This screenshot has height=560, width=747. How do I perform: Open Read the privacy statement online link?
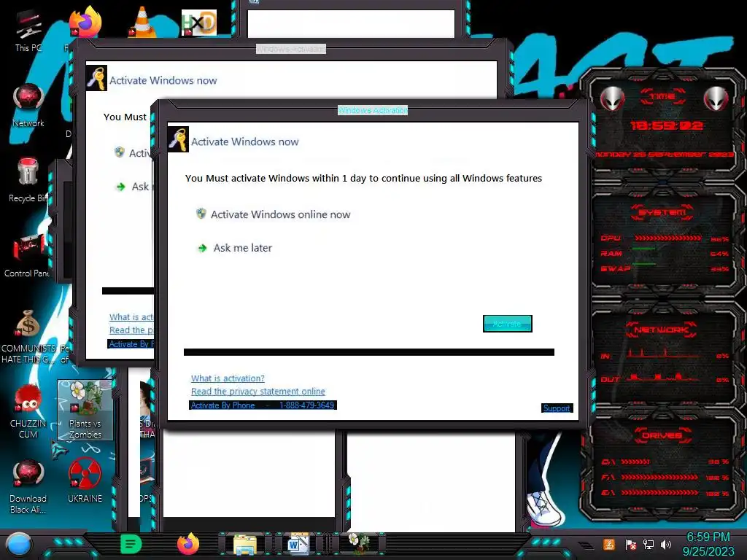pos(258,391)
